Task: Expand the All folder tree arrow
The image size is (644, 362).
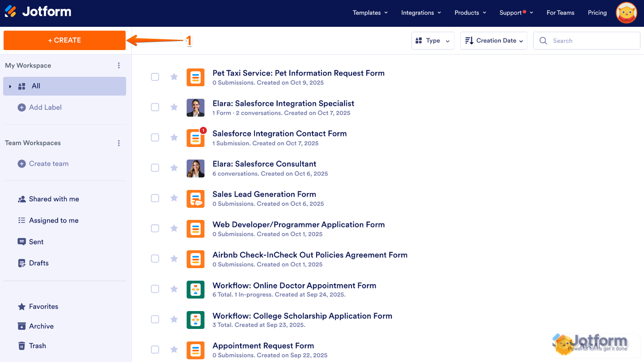Action: pyautogui.click(x=10, y=86)
